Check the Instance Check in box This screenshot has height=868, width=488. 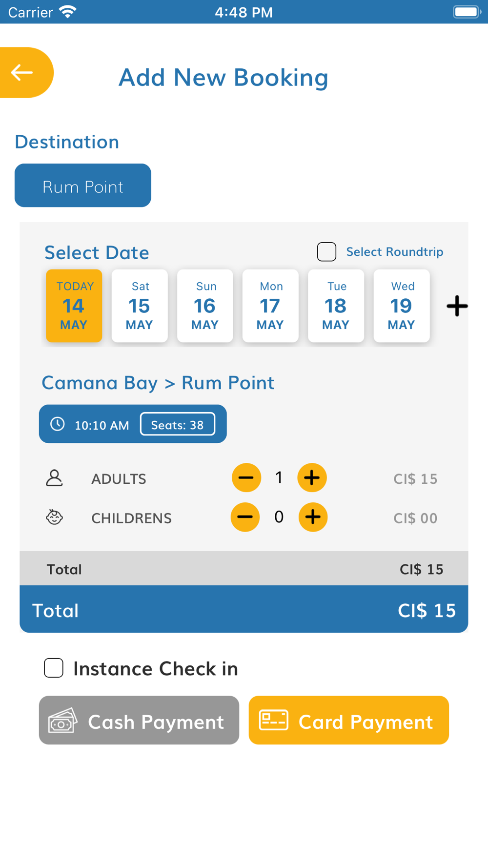click(x=54, y=668)
